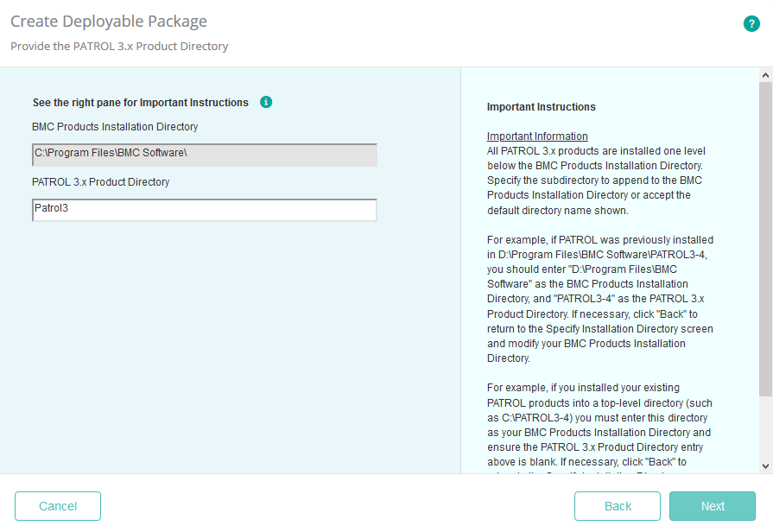Click the circular question mark for help
The width and height of the screenshot is (773, 532).
coord(751,24)
